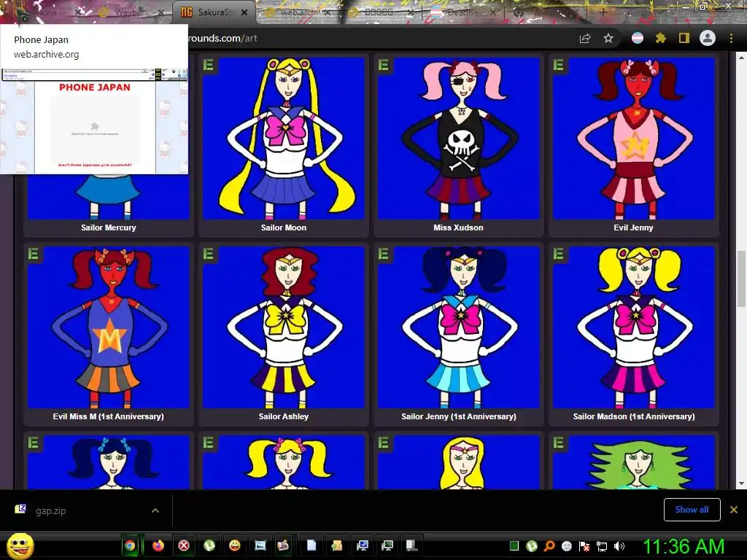
Task: Click E rating badge on Evil Miss M
Action: 34,254
